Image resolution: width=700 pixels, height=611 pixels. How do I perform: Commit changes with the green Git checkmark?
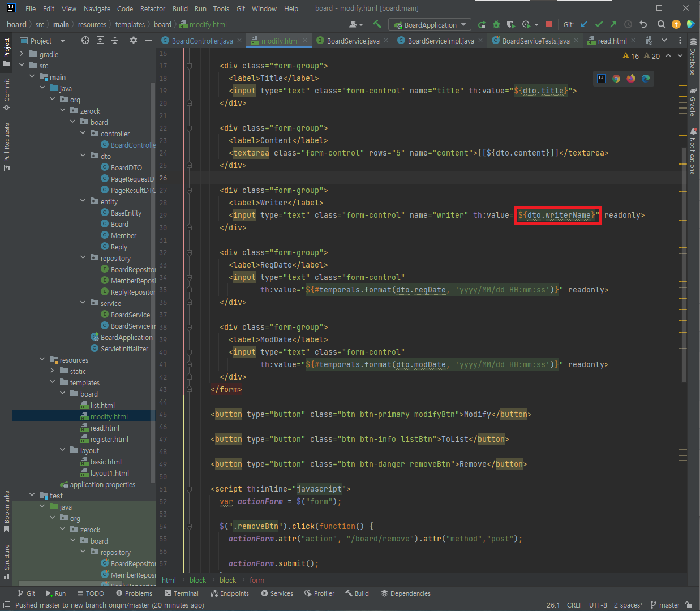coord(599,24)
